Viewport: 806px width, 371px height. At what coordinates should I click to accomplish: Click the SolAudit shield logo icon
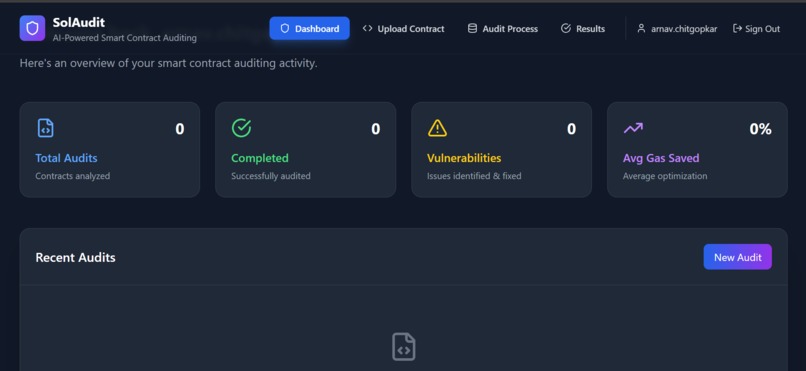pyautogui.click(x=32, y=28)
